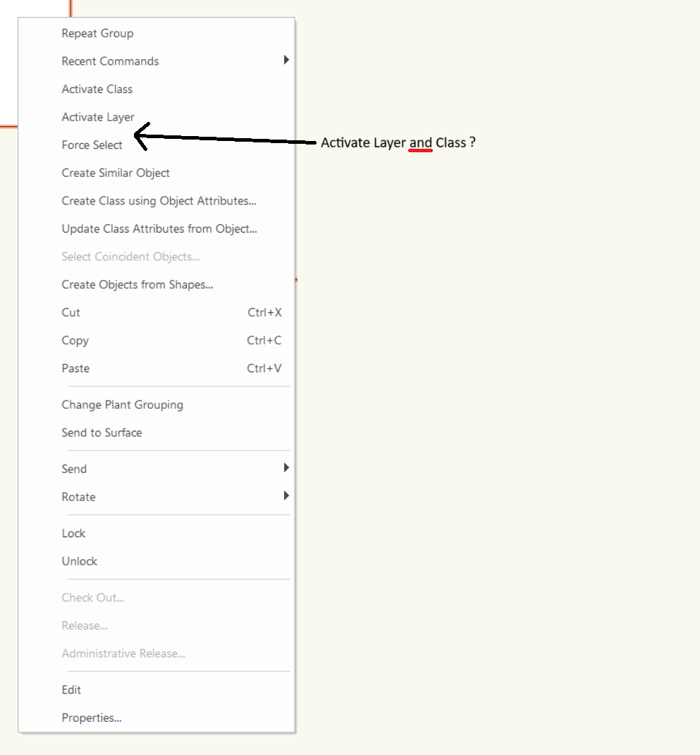
Task: Choose Activate Class
Action: coord(97,89)
